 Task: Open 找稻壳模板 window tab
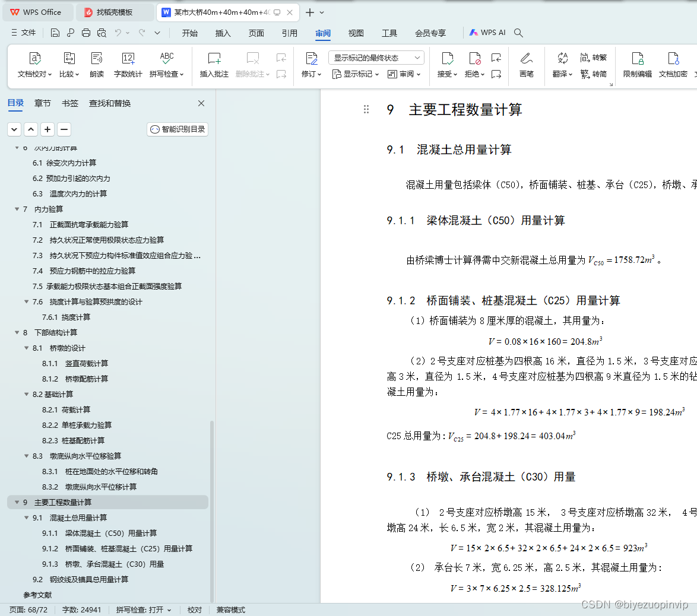click(x=114, y=12)
